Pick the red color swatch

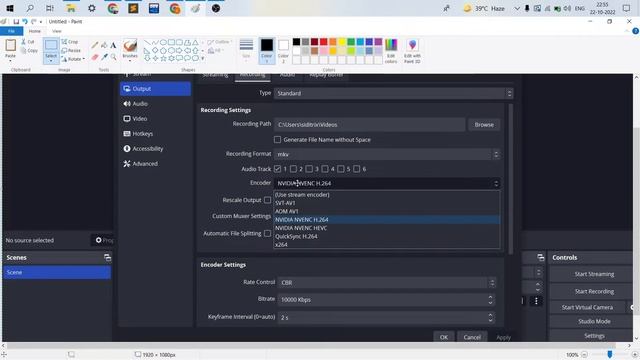(x=323, y=42)
